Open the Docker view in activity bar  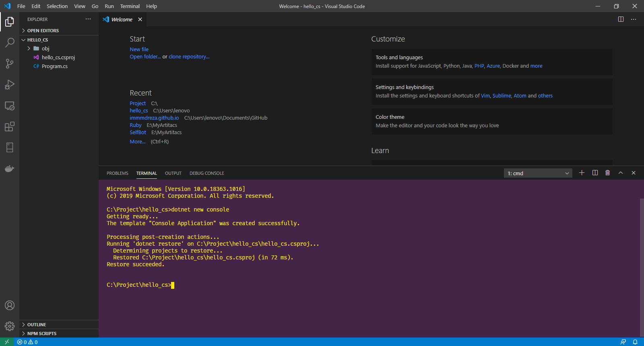[10, 168]
